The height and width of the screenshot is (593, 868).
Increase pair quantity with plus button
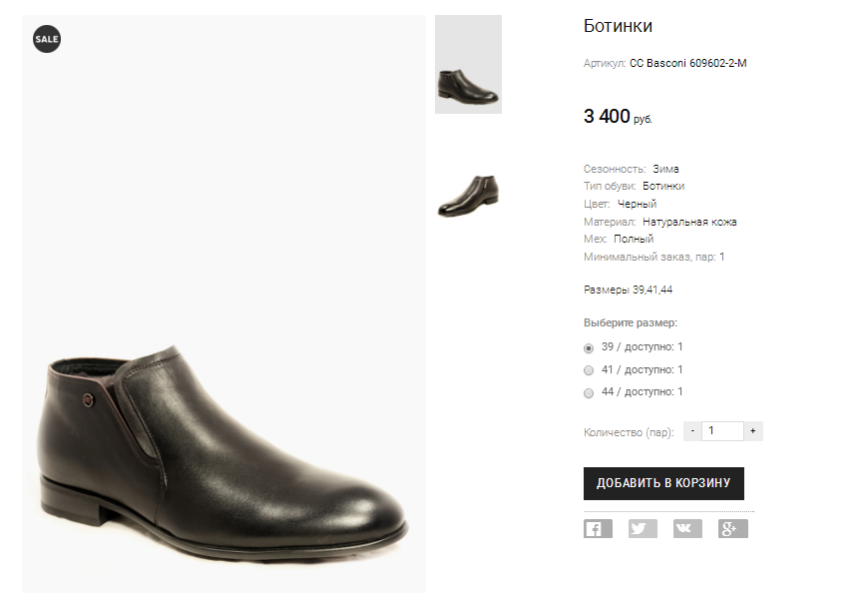tap(753, 431)
